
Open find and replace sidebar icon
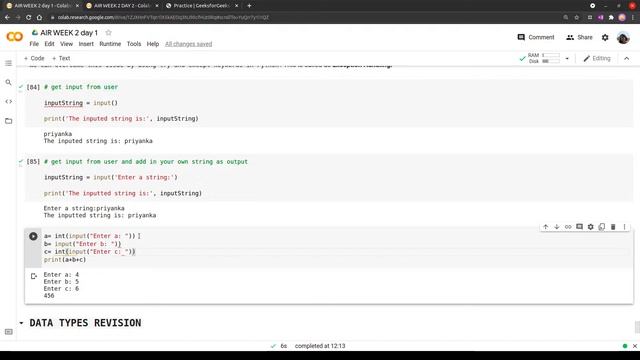pyautogui.click(x=9, y=82)
